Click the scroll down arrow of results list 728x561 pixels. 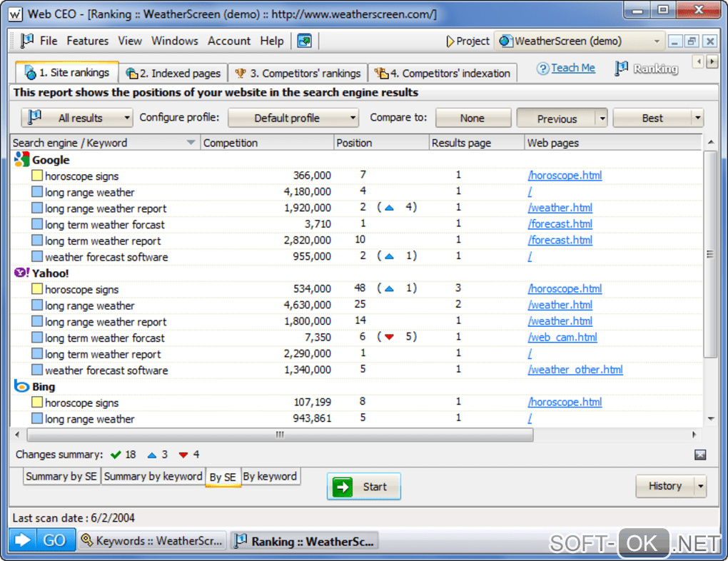coord(711,419)
